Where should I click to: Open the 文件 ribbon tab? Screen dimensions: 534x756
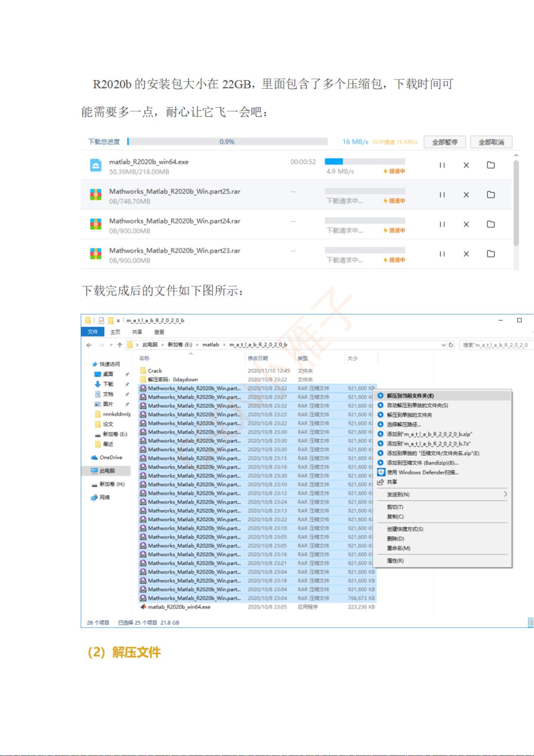point(93,332)
